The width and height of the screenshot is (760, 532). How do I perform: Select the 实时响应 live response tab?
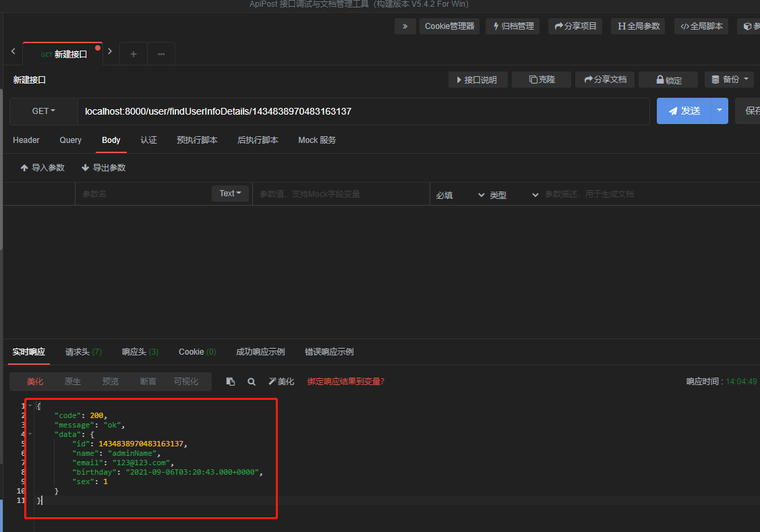(x=28, y=352)
